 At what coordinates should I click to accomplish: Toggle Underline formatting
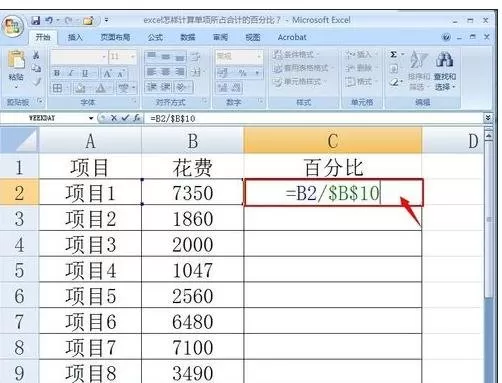click(x=85, y=73)
